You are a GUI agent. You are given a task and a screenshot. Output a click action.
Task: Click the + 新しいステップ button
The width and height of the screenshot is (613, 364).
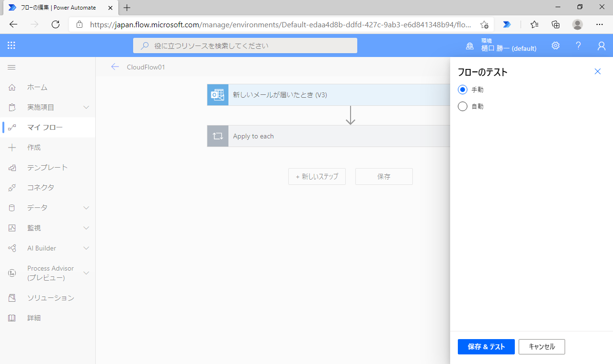(x=317, y=176)
